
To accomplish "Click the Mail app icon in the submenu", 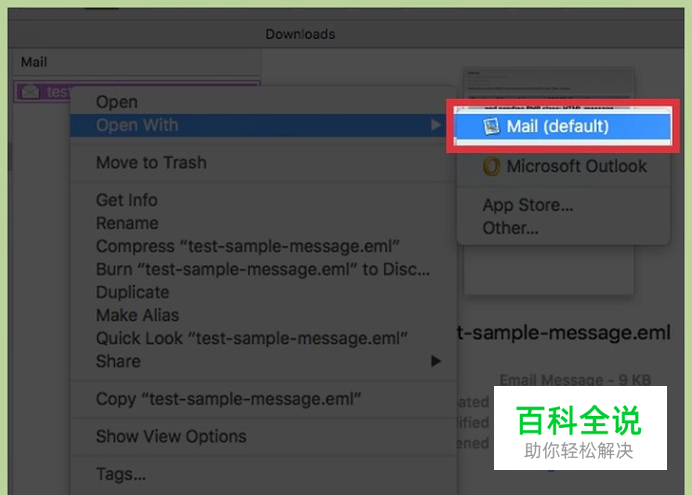I will pos(491,127).
